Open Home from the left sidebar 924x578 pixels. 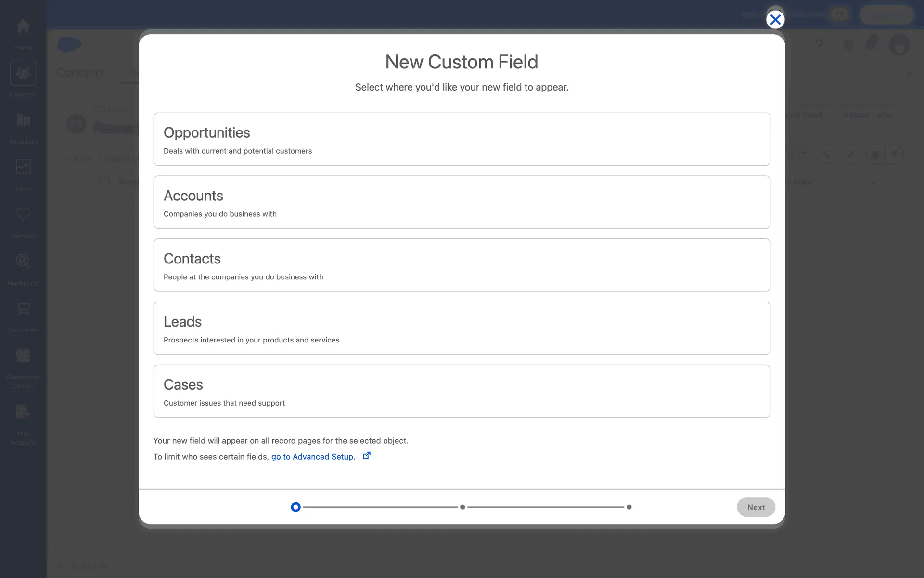tap(23, 27)
